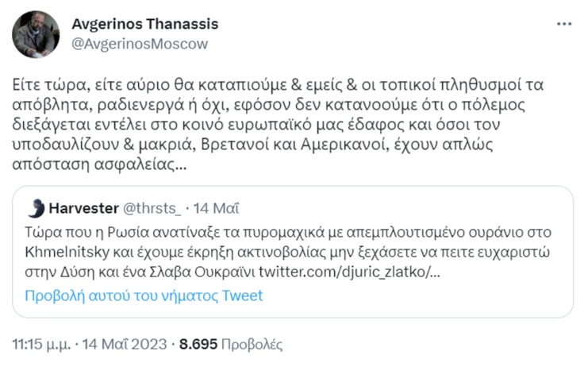This screenshot has height=367, width=588.
Task: Click the Harvester avatar in quoted tweet
Action: [37, 208]
